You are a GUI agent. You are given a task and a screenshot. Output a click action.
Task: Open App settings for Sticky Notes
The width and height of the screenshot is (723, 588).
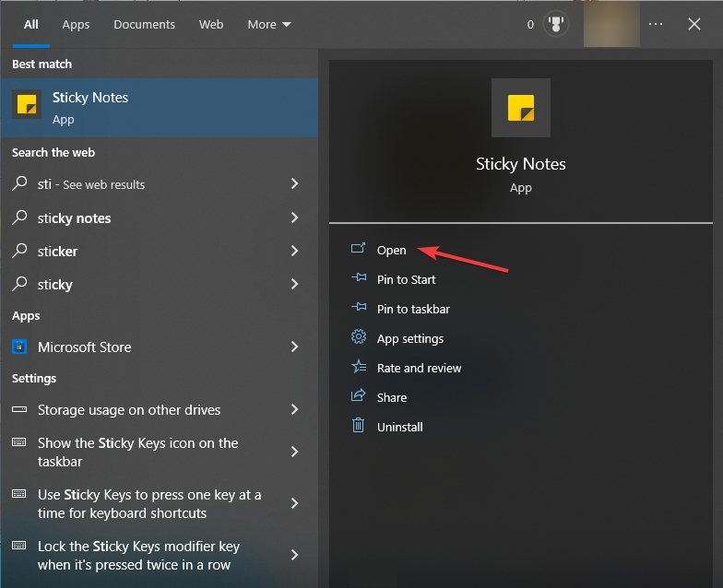410,339
